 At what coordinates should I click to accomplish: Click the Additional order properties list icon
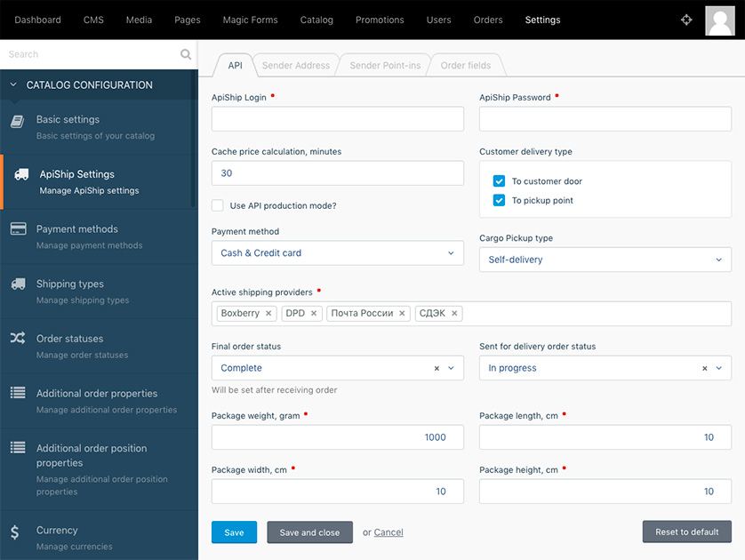[18, 392]
